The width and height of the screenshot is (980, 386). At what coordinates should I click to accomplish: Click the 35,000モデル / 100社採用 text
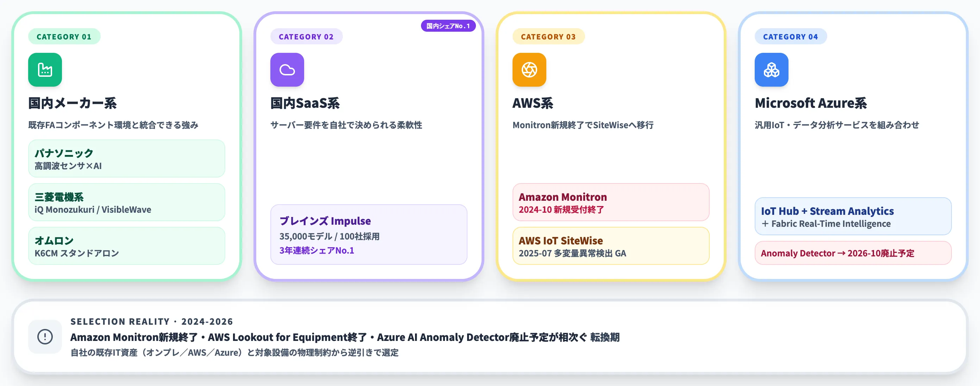click(329, 236)
